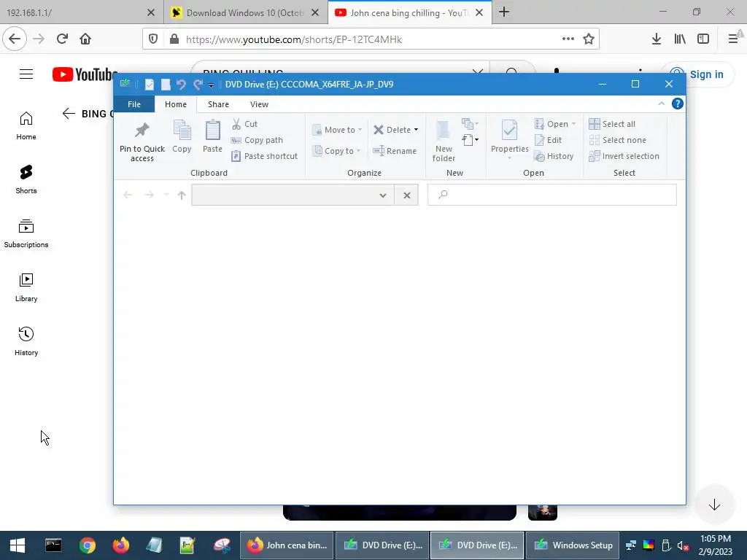Click the History command in Explorer ribbon
Viewport: 747px width, 560px height.
[554, 156]
